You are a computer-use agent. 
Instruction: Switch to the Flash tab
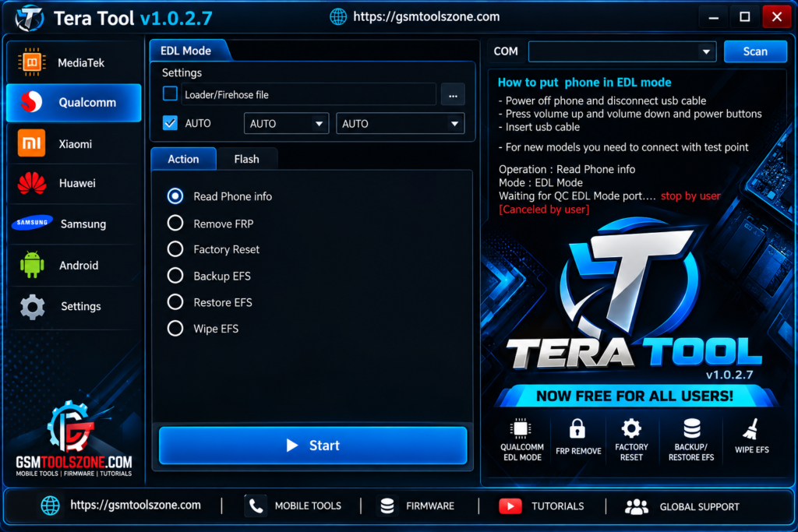pyautogui.click(x=247, y=159)
